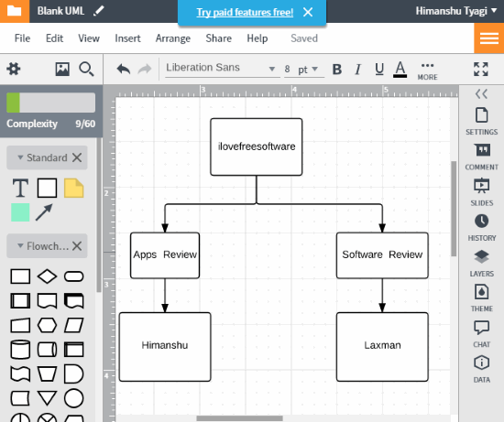Select flowchart hexagon preparation shape
The height and width of the screenshot is (422, 504).
(x=48, y=325)
